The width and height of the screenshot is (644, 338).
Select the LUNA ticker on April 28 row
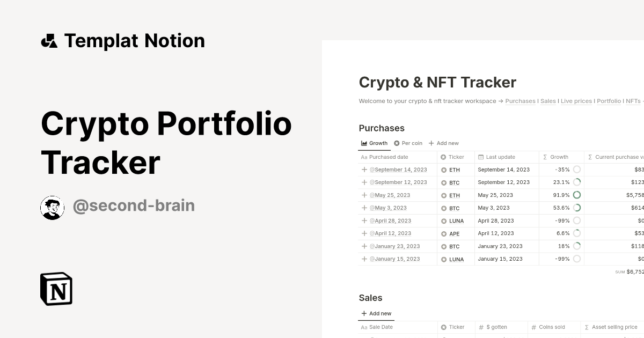(456, 221)
